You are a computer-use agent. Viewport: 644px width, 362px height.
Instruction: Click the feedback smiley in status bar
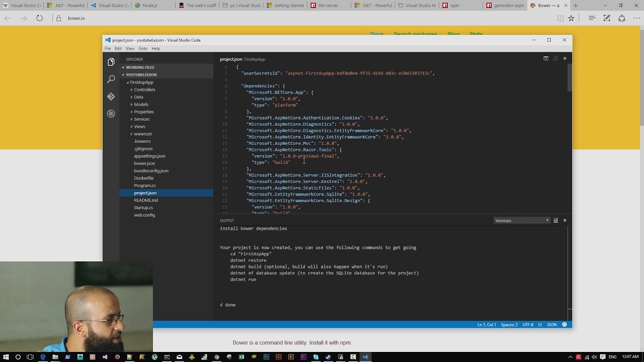565,325
